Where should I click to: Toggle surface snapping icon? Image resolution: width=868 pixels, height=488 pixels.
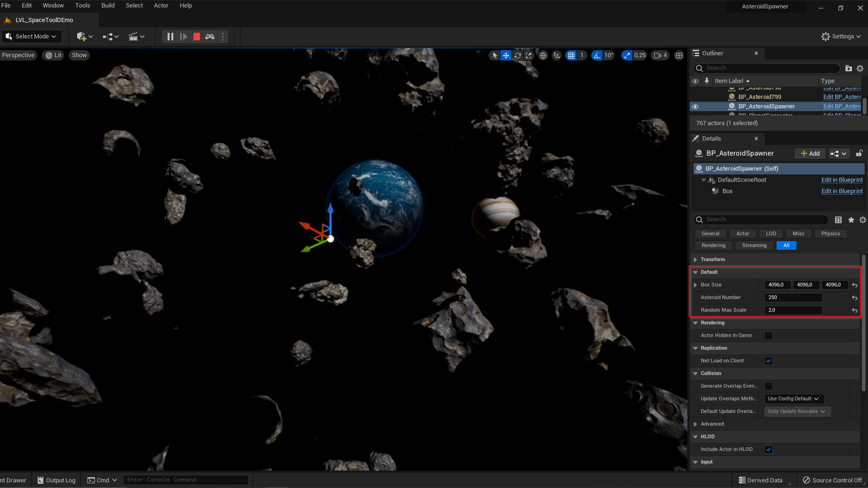[557, 55]
